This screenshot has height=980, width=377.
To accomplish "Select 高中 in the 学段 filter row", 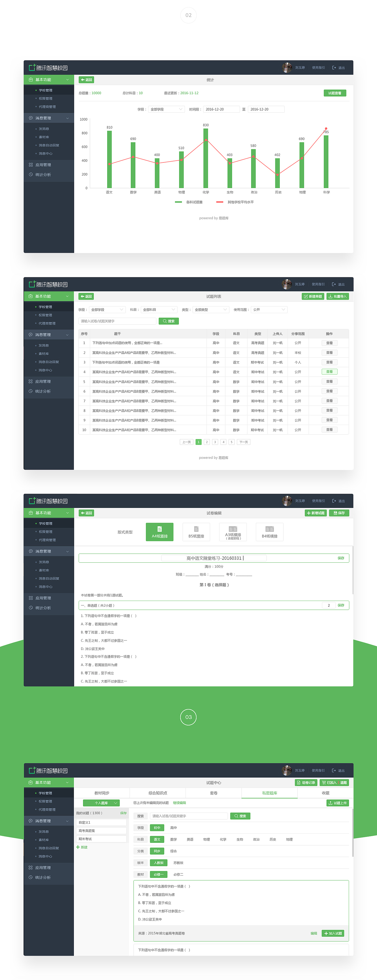I will click(174, 828).
